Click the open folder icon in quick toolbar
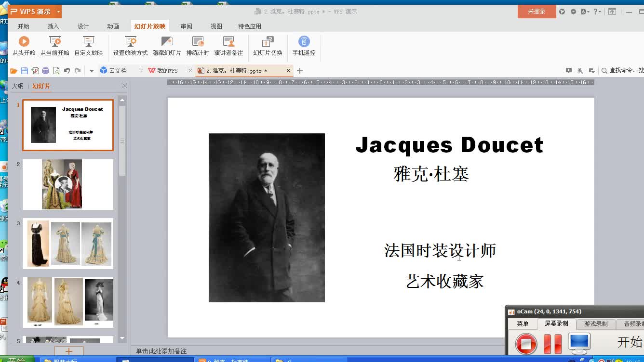 [13, 71]
